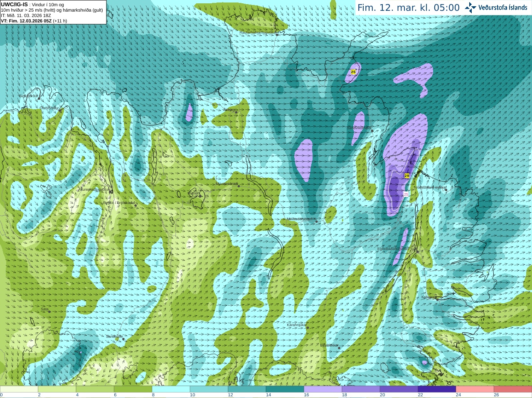This screenshot has height=398, width=532.
Task: Click the 0–2 m/s legend swatch
Action: 19,389
